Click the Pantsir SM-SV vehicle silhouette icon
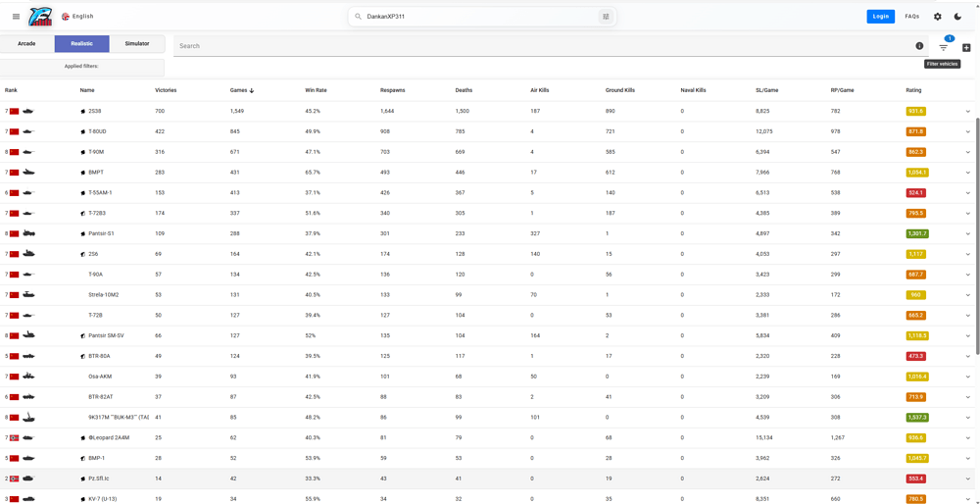 coord(28,335)
